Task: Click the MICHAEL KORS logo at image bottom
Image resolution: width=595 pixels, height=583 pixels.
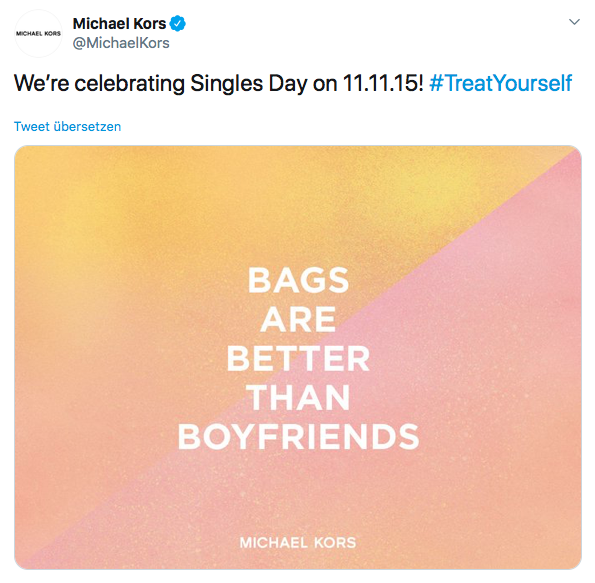Action: 298,543
